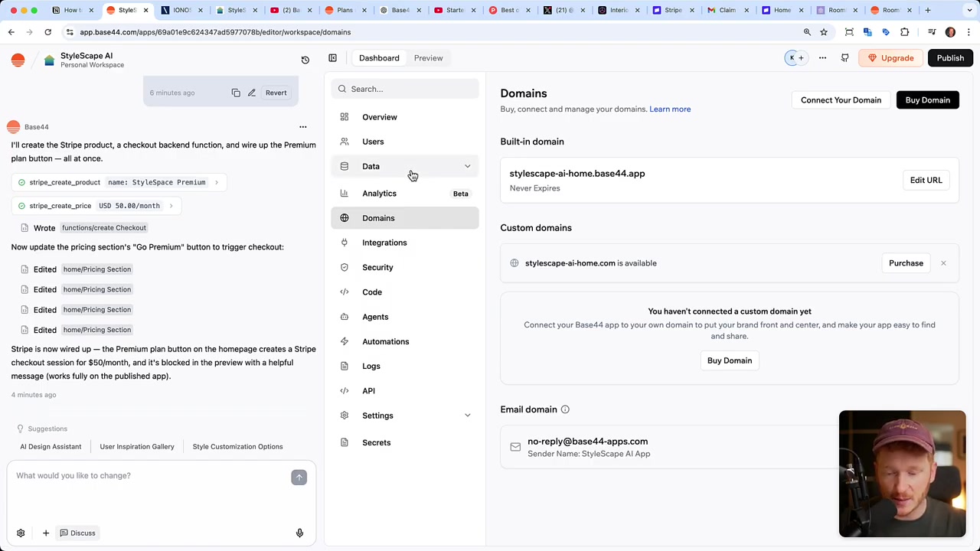Reload the browser page

click(47, 32)
